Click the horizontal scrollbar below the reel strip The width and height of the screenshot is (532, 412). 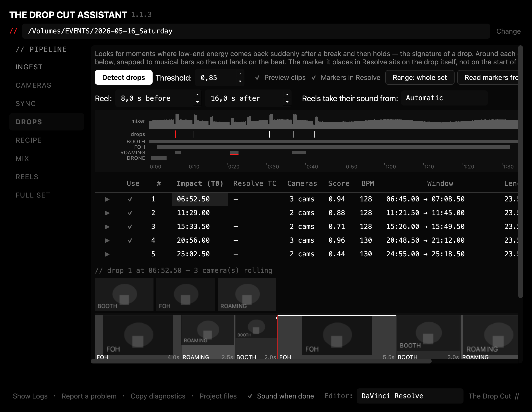261,361
